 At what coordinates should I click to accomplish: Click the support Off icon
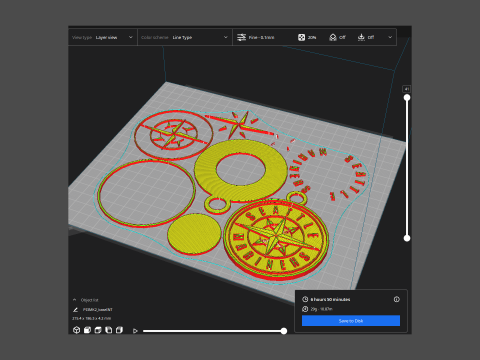332,37
